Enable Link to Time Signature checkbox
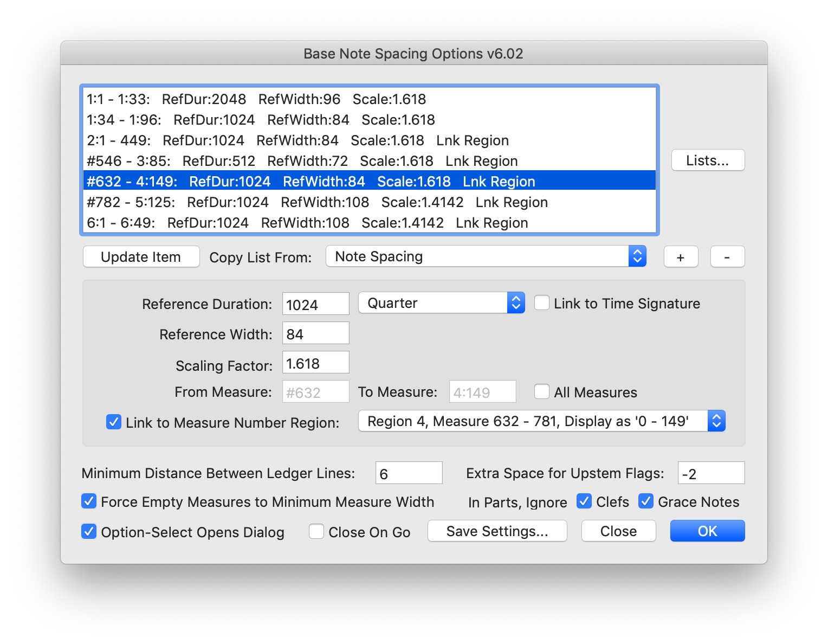 [x=542, y=303]
